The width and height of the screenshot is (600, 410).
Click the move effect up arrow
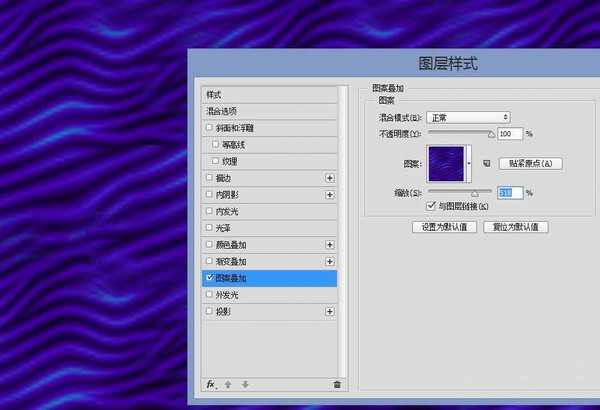point(228,384)
